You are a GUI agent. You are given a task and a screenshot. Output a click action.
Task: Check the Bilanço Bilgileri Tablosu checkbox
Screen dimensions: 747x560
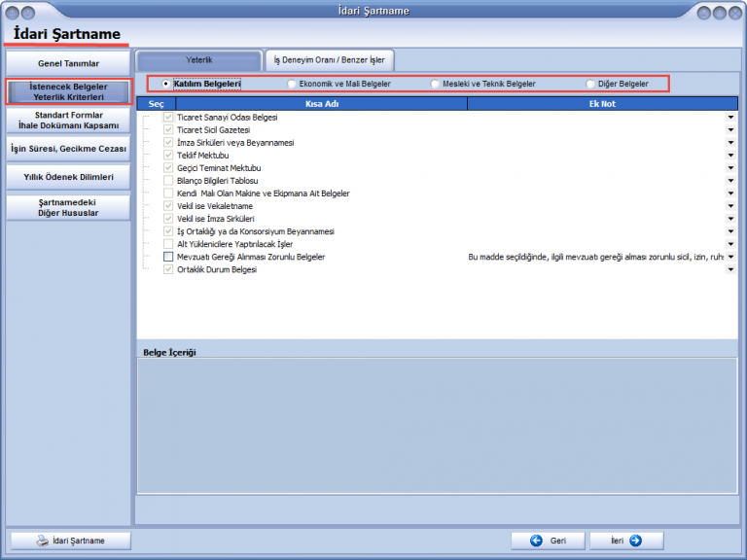[x=168, y=181]
